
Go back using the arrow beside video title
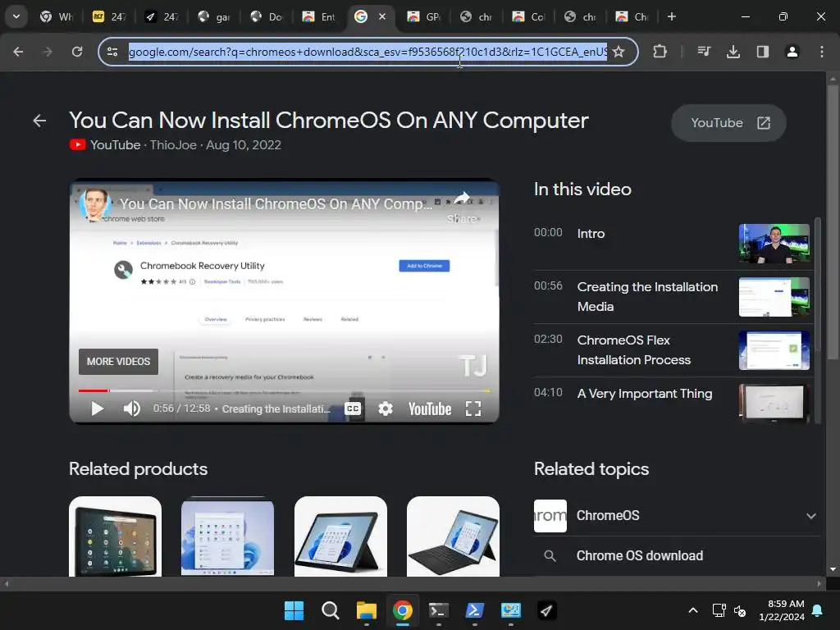point(39,121)
